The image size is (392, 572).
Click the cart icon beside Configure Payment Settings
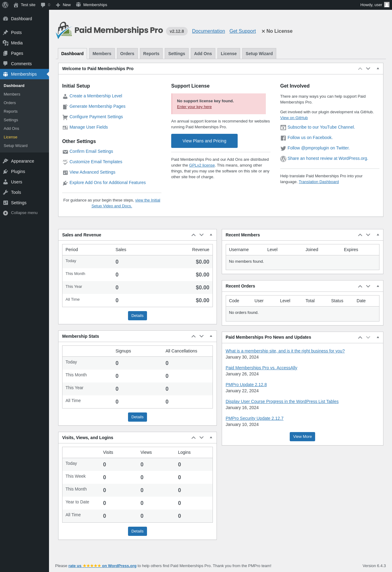pos(65,117)
